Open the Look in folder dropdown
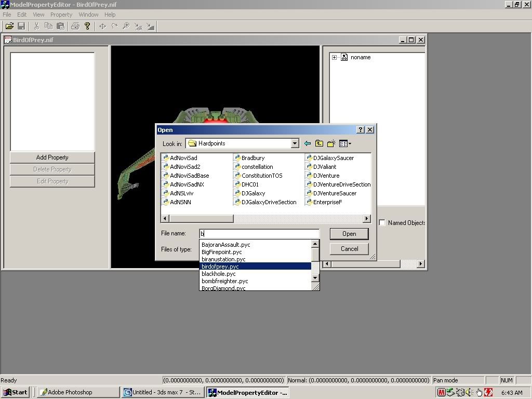532x399 pixels. coord(295,143)
